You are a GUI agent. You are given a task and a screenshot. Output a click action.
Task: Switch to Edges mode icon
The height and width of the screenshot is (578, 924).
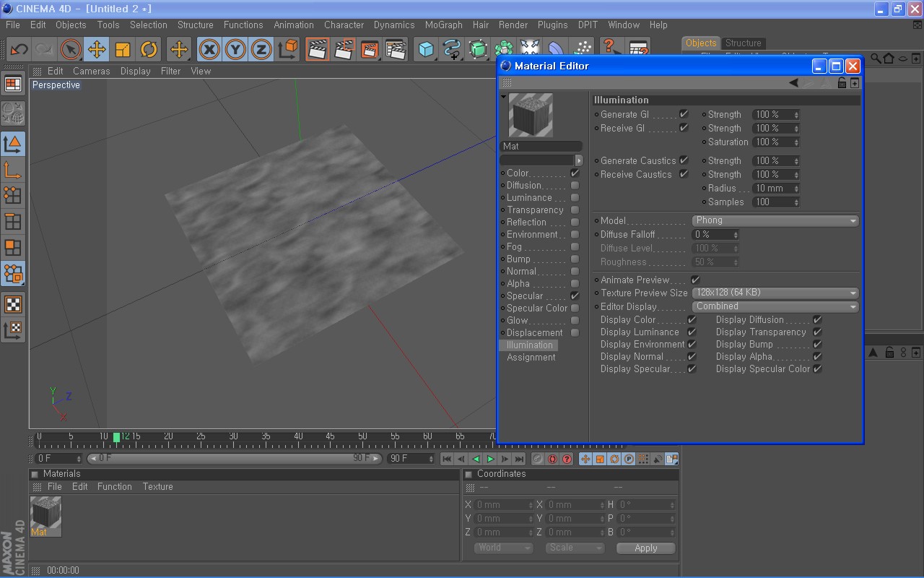click(13, 222)
